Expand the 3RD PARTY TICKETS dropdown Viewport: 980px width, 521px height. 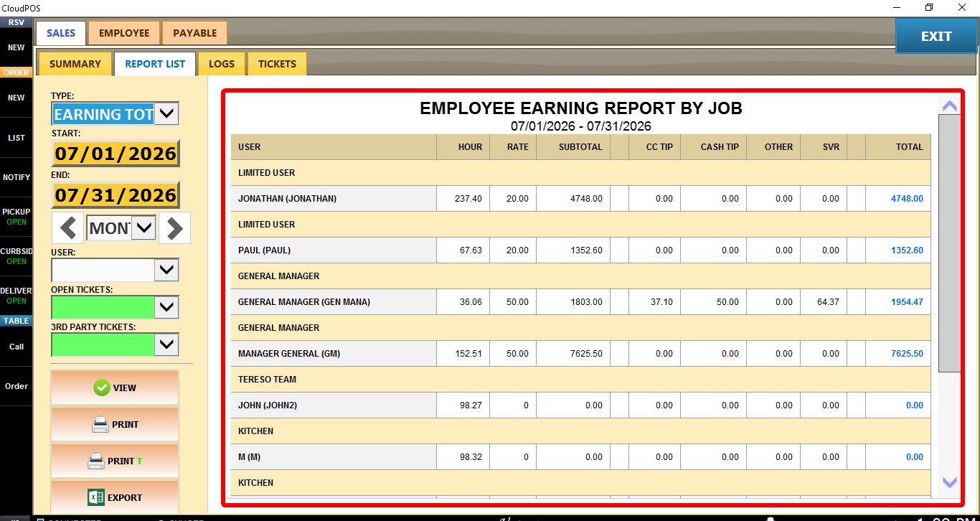[x=166, y=344]
